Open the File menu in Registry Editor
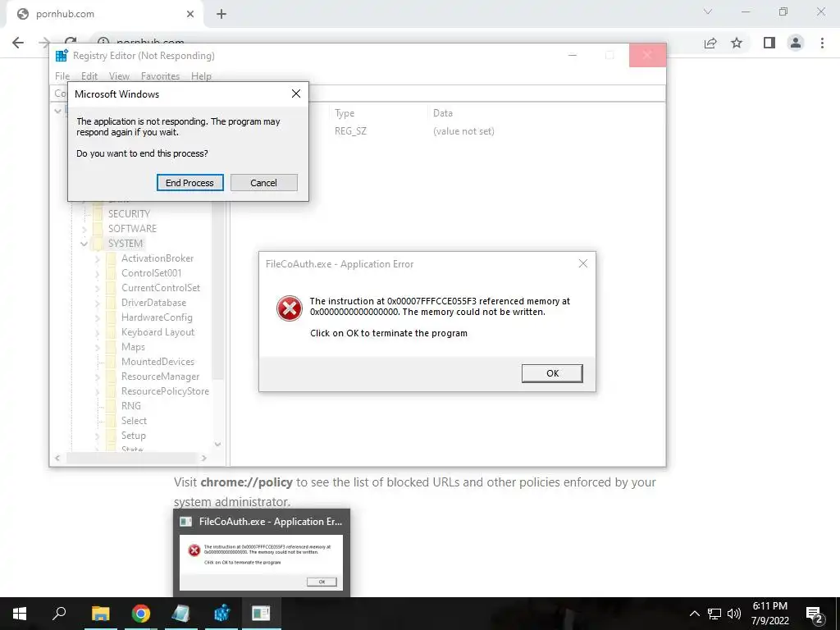 pos(62,76)
